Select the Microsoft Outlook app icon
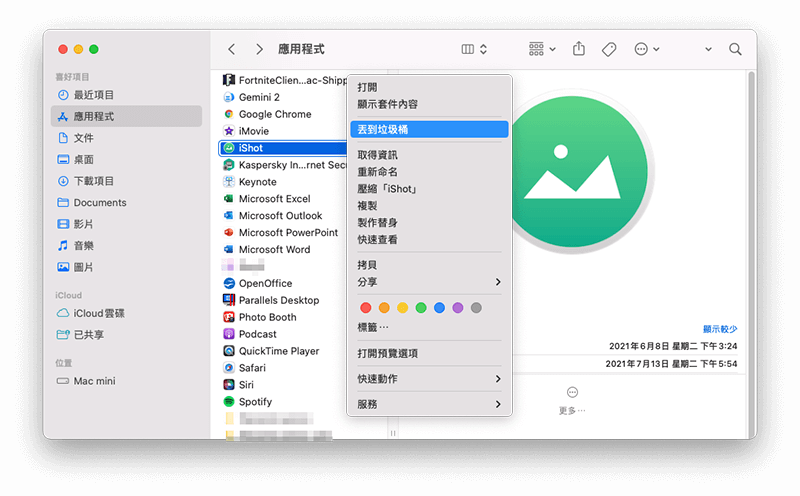The image size is (800, 496). pos(229,215)
